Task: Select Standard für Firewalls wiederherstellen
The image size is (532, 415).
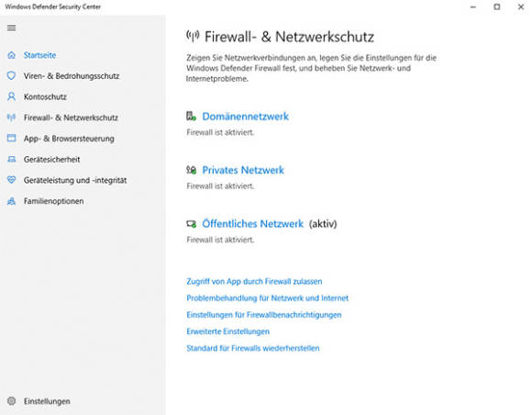Action: tap(253, 348)
